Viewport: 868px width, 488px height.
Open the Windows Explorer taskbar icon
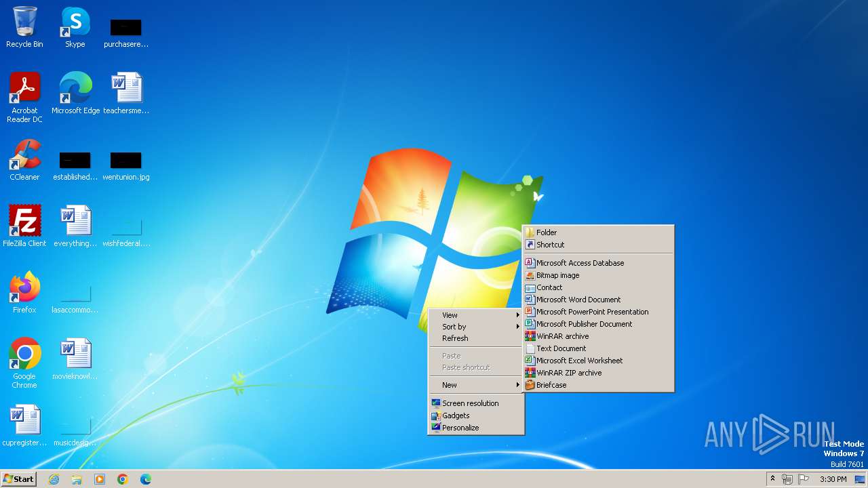pyautogui.click(x=77, y=479)
